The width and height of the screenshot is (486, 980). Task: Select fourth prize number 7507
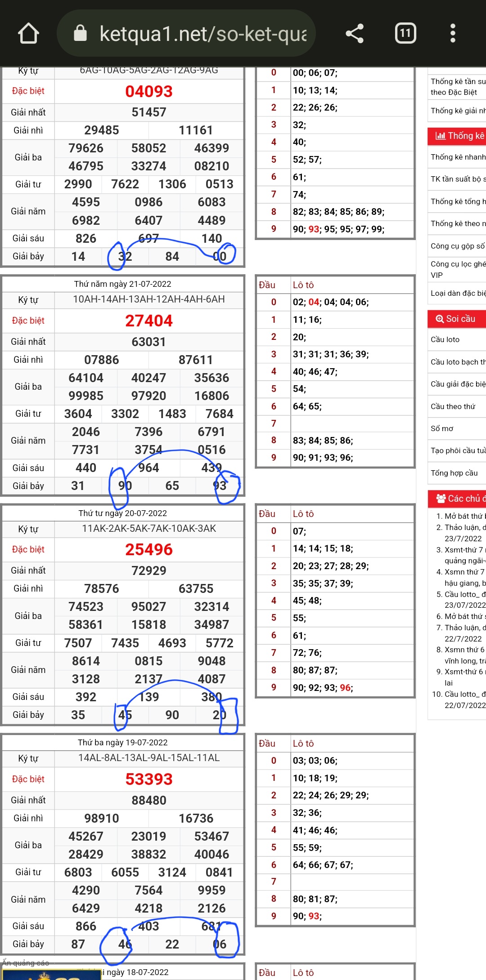pyautogui.click(x=78, y=643)
